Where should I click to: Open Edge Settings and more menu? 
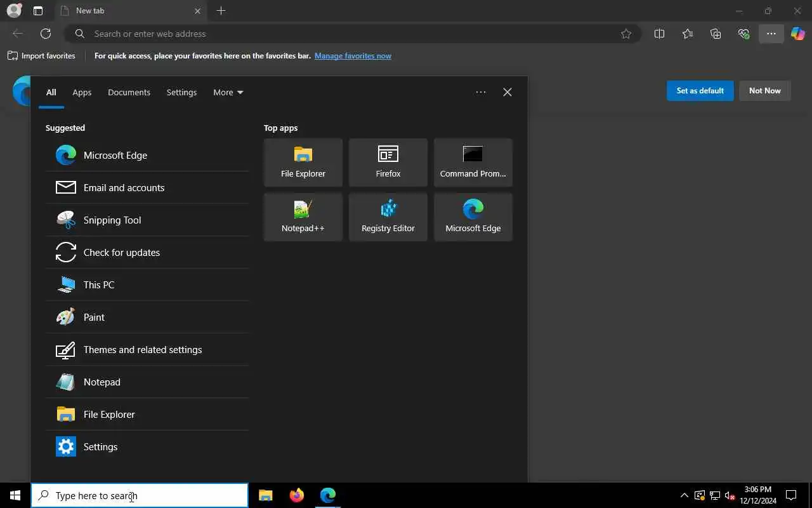click(771, 34)
